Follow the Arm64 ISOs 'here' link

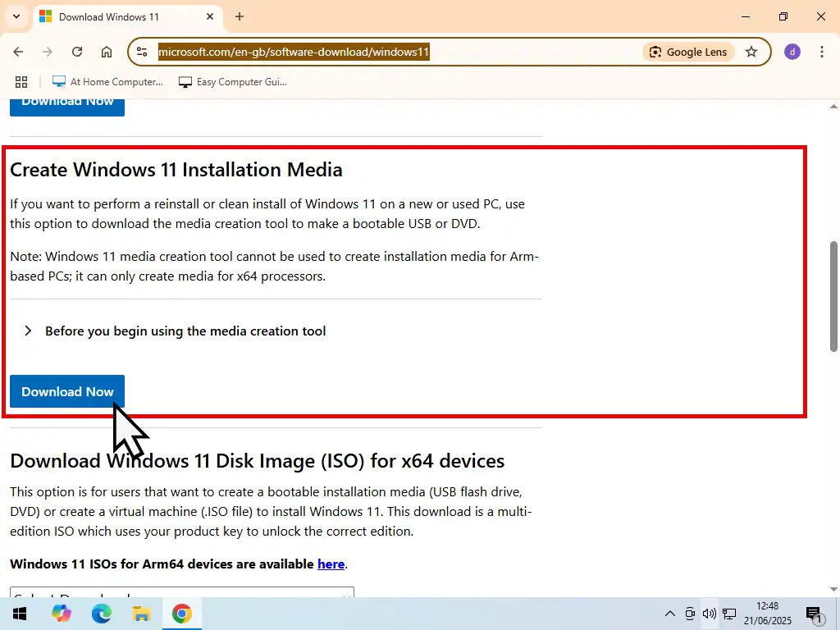[331, 564]
